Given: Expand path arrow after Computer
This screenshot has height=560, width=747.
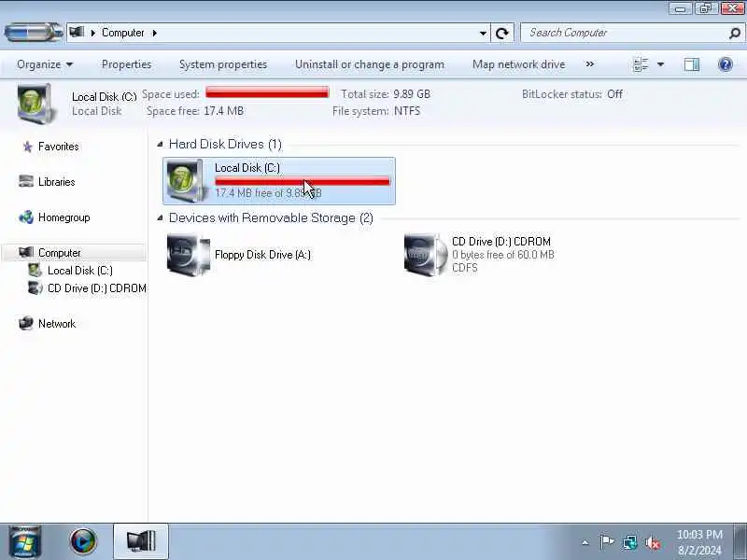Looking at the screenshot, I should [x=154, y=33].
